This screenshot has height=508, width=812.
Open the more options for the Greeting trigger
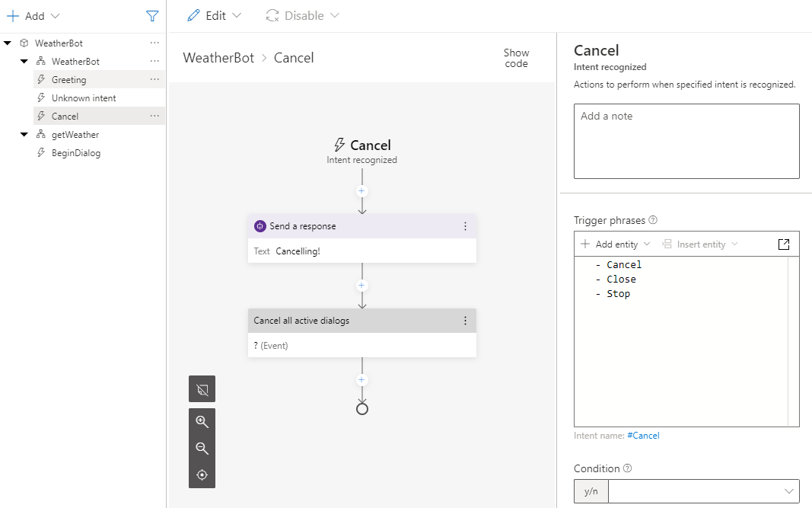coord(154,80)
